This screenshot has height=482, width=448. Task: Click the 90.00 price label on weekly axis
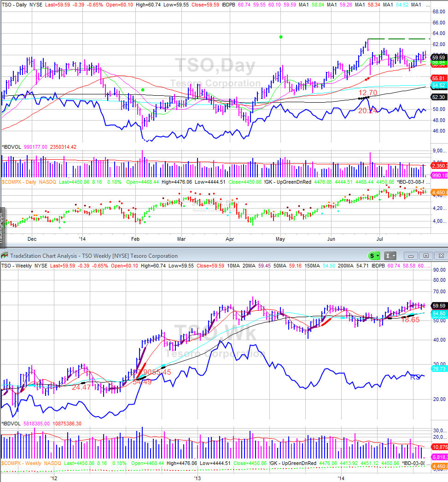tap(439, 270)
